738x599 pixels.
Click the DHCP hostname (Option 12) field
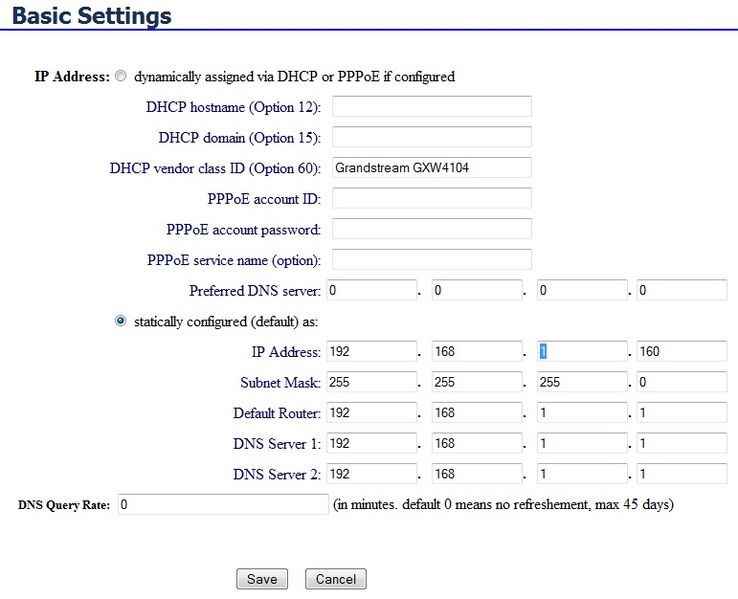click(431, 107)
